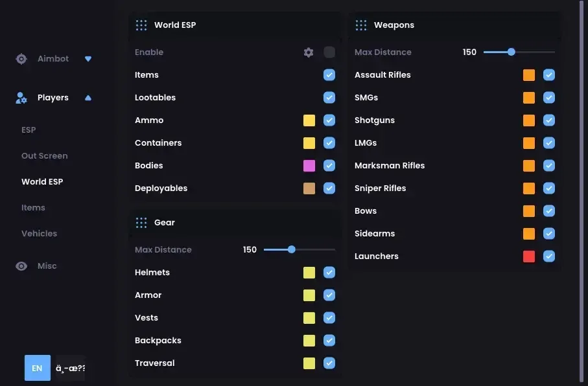Open the ESP sidebar page

(x=29, y=130)
